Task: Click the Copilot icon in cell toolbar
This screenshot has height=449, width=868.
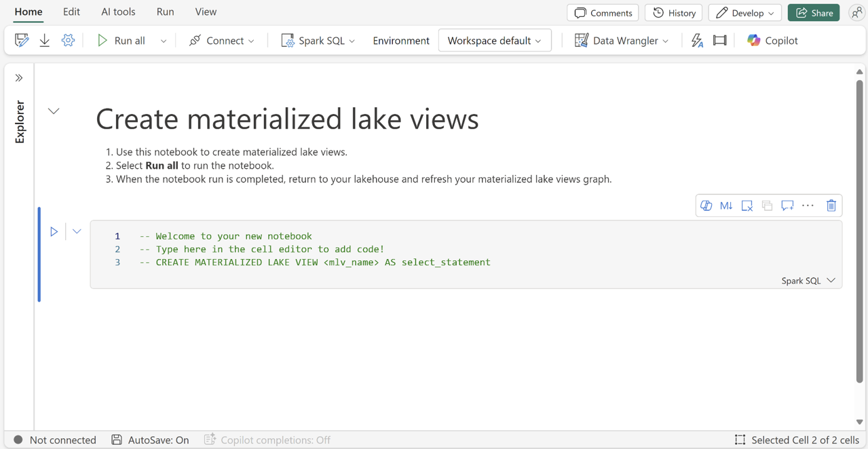Action: [706, 206]
